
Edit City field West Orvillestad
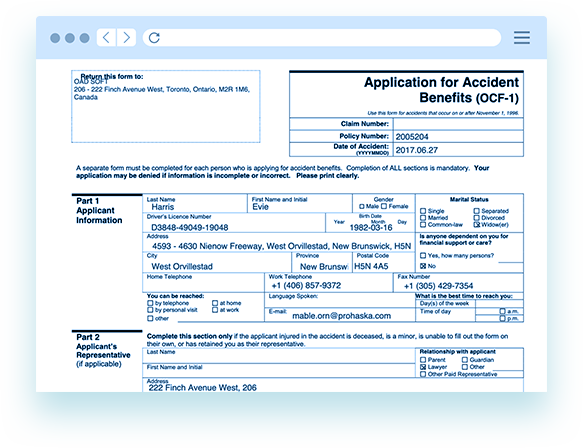pyautogui.click(x=217, y=263)
